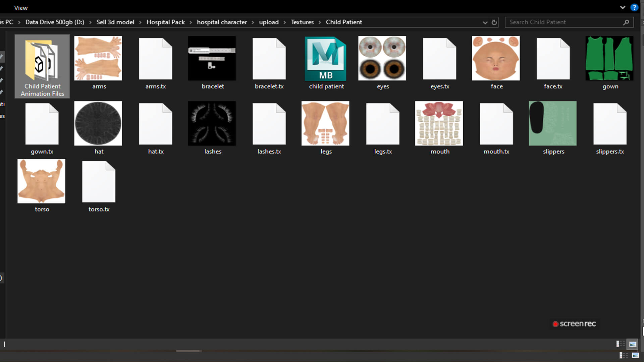
Task: Select the eyes.tx file icon
Action: coord(439,58)
